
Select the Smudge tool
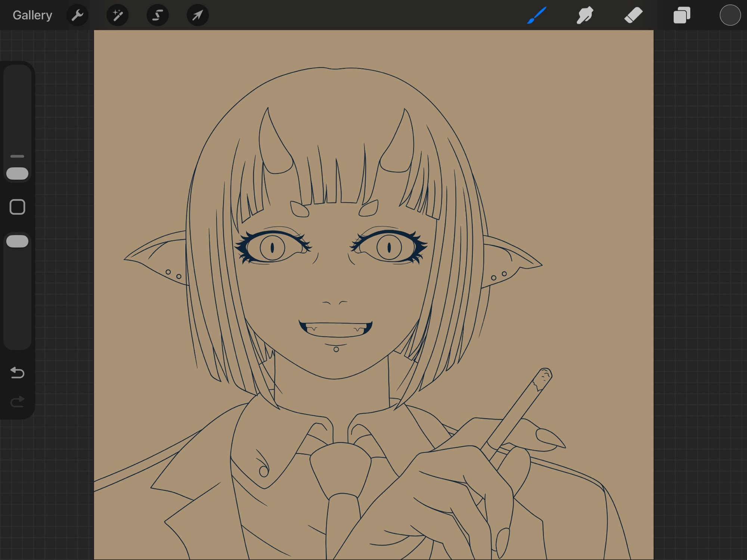point(585,15)
